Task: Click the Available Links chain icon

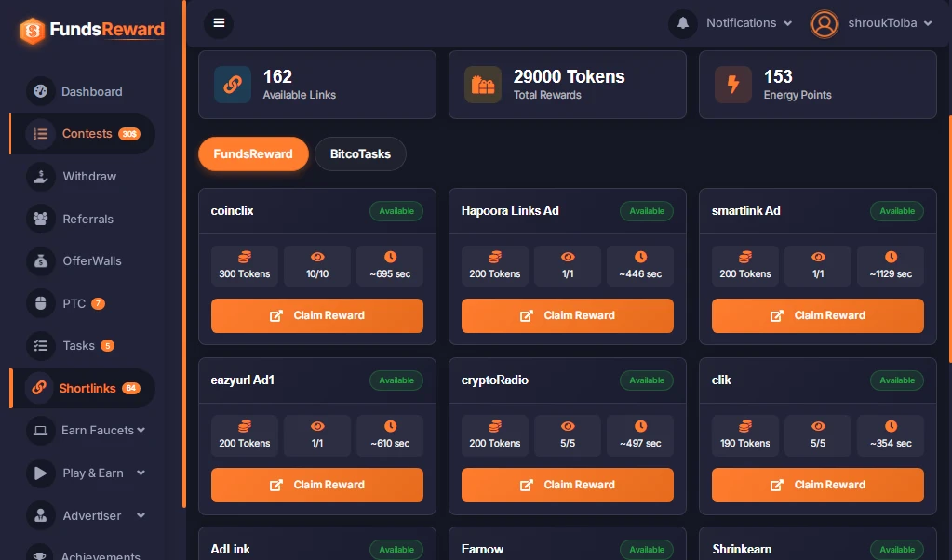Action: (233, 85)
